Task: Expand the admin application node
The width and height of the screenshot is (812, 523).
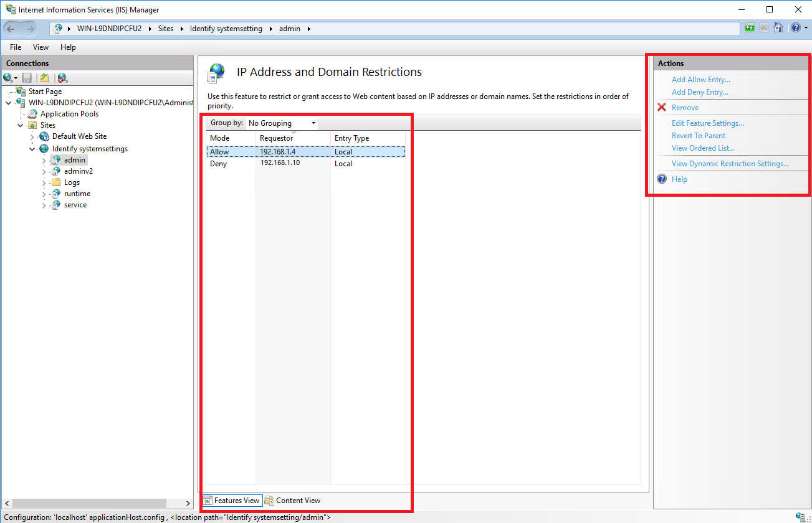Action: (44, 160)
